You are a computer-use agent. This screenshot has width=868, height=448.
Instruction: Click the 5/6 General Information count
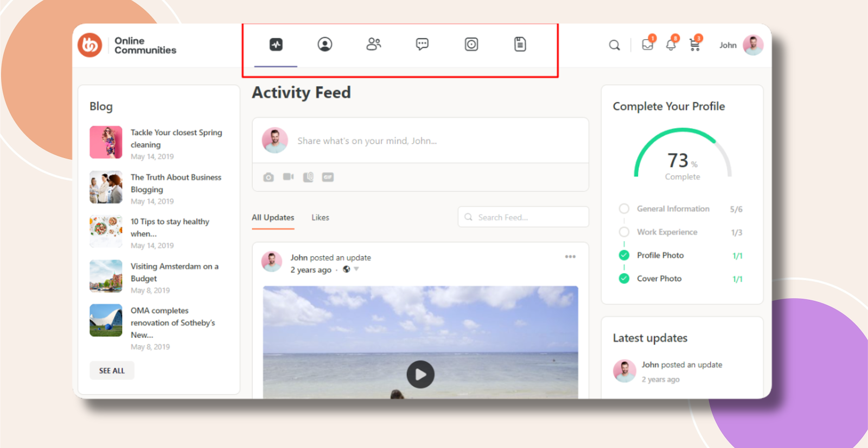click(736, 210)
